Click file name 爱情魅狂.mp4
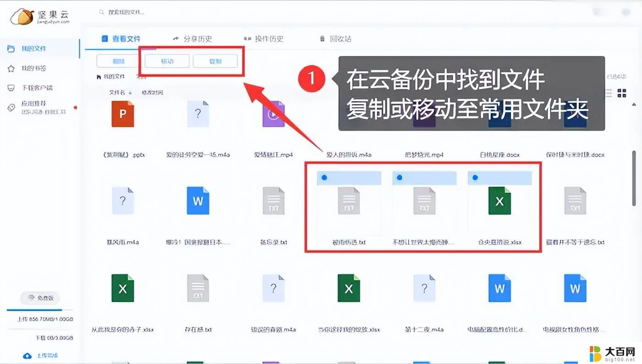 click(x=273, y=154)
